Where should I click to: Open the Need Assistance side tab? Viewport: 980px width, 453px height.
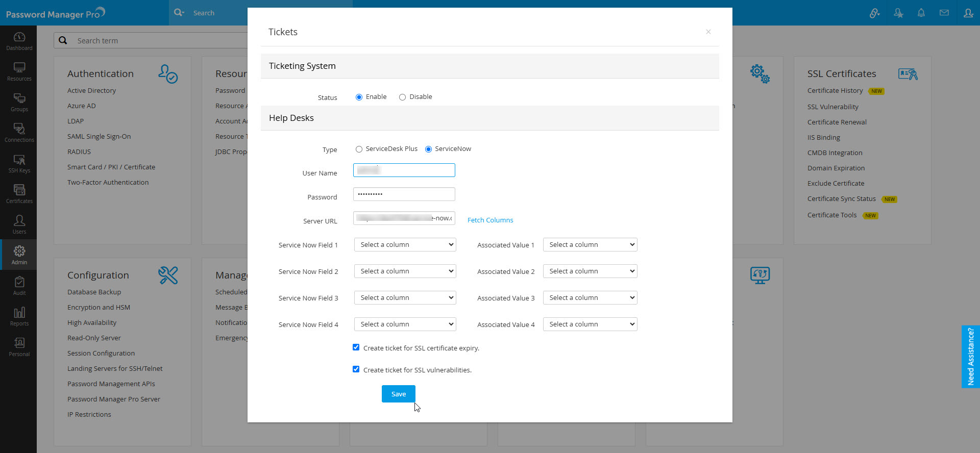click(x=971, y=357)
